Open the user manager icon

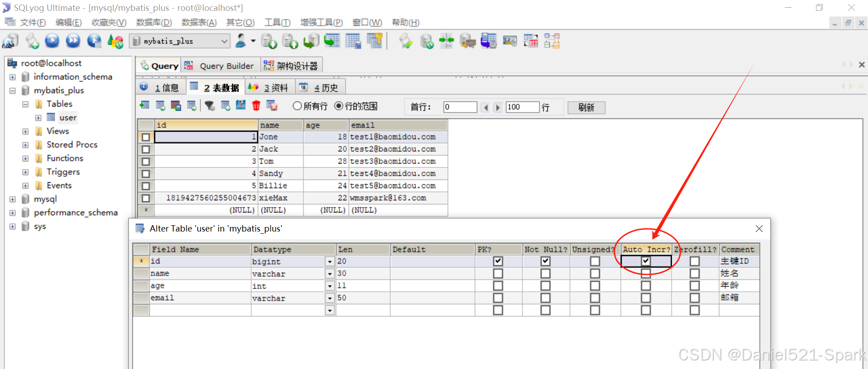pos(241,41)
